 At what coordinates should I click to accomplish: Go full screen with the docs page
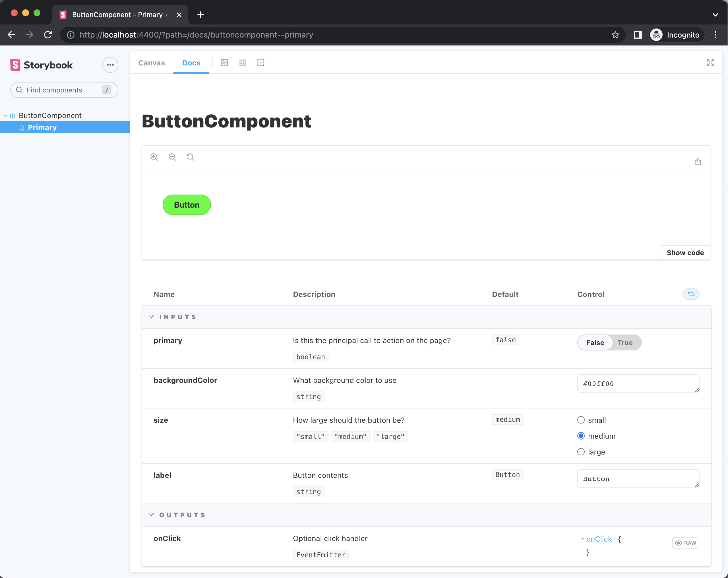(x=710, y=63)
